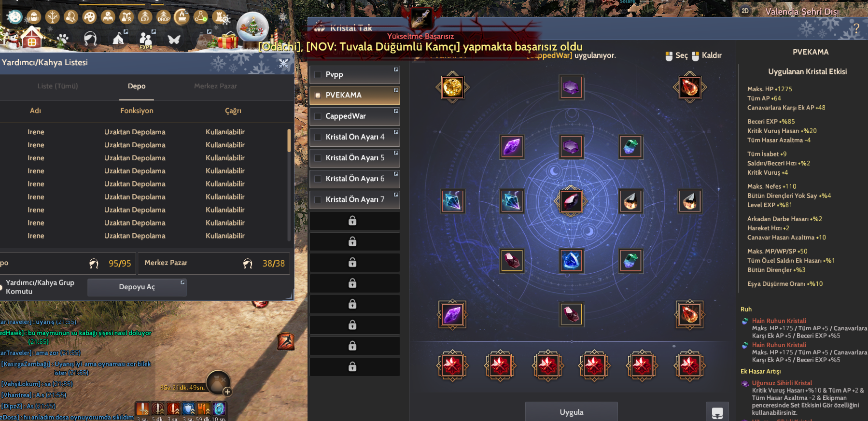Check the Kristal Ön Ayarı 4 checkbox
Viewport: 868px width, 421px height.
[x=318, y=137]
